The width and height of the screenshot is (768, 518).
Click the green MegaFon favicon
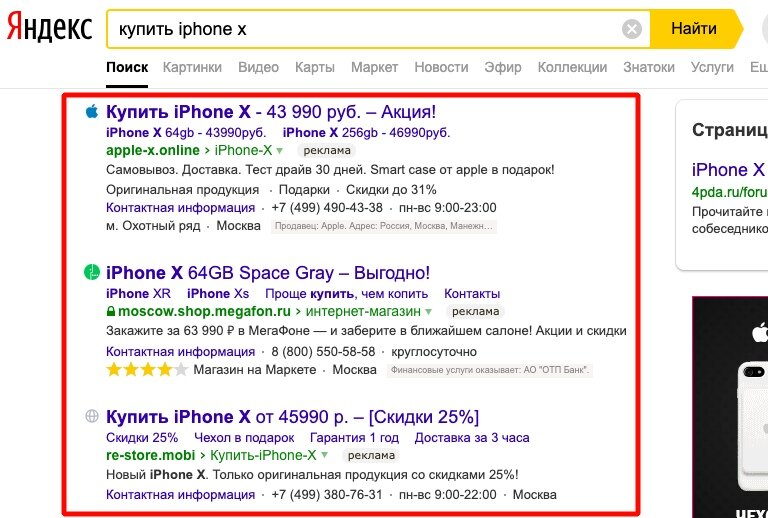[x=92, y=272]
